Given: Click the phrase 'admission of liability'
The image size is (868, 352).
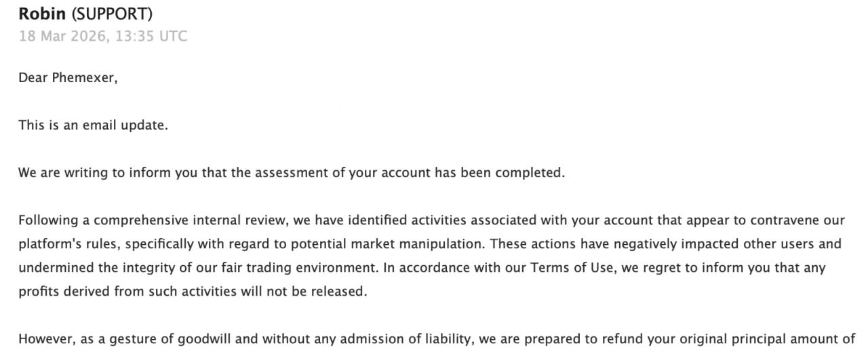Looking at the screenshot, I should tap(403, 339).
